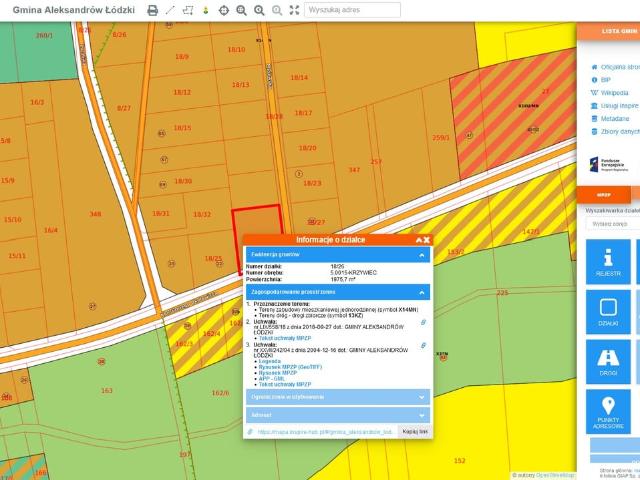Close the Informacje o działce popup
The height and width of the screenshot is (480, 640).
(x=427, y=240)
